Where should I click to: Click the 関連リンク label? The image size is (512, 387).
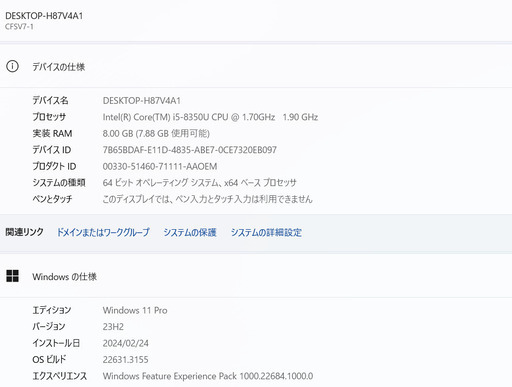pyautogui.click(x=24, y=232)
